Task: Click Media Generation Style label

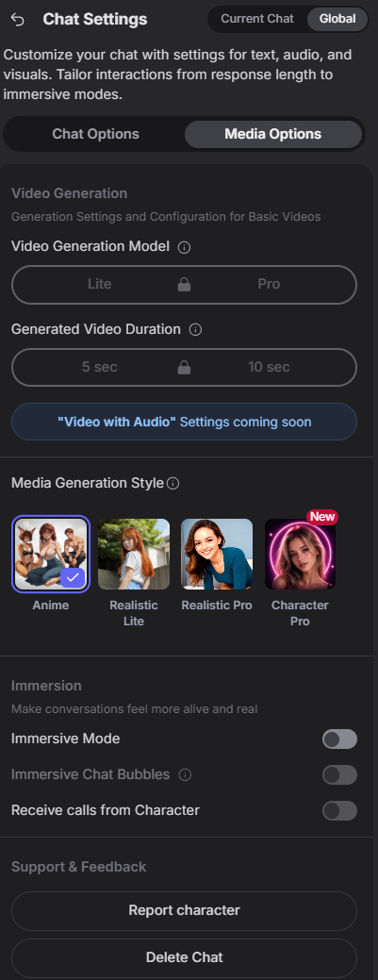Action: pos(88,483)
